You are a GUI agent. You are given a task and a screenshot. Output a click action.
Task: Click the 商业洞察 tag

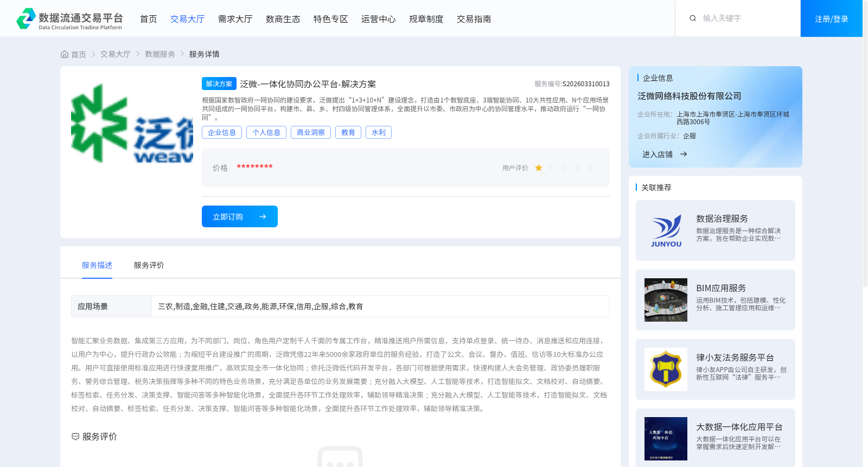(311, 132)
